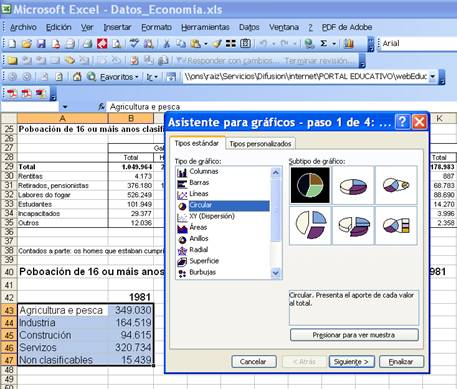Open the Formato menu
Image resolution: width=457 pixels, height=389 pixels.
click(156, 27)
